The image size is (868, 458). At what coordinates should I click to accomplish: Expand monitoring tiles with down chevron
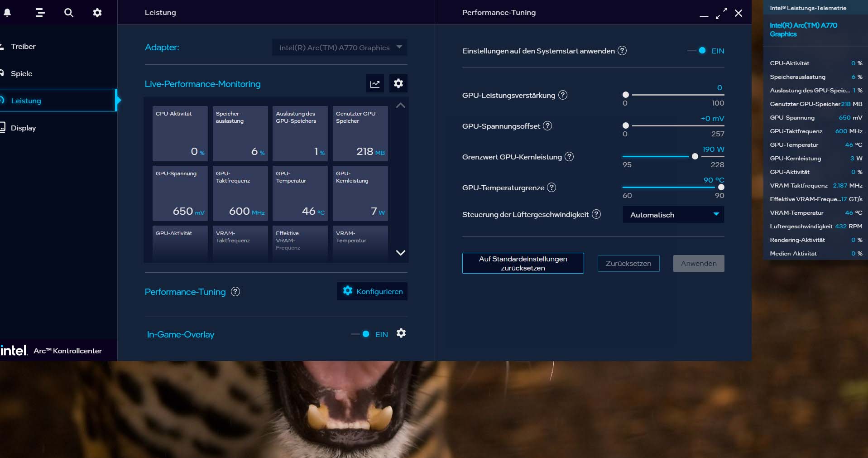(x=401, y=253)
